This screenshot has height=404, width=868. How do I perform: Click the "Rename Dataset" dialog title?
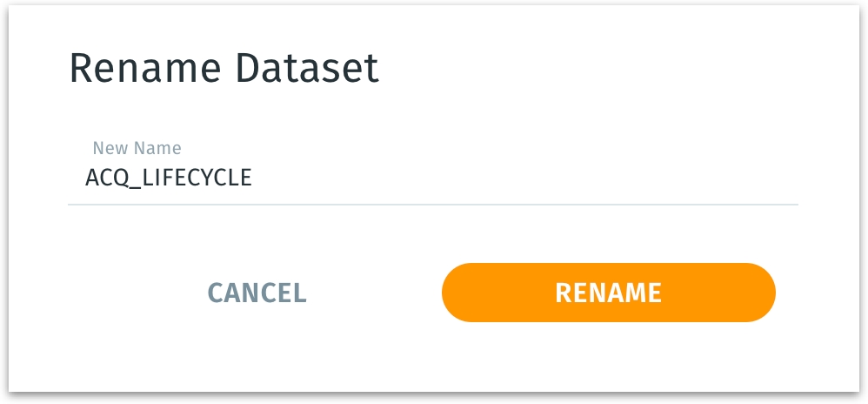224,69
